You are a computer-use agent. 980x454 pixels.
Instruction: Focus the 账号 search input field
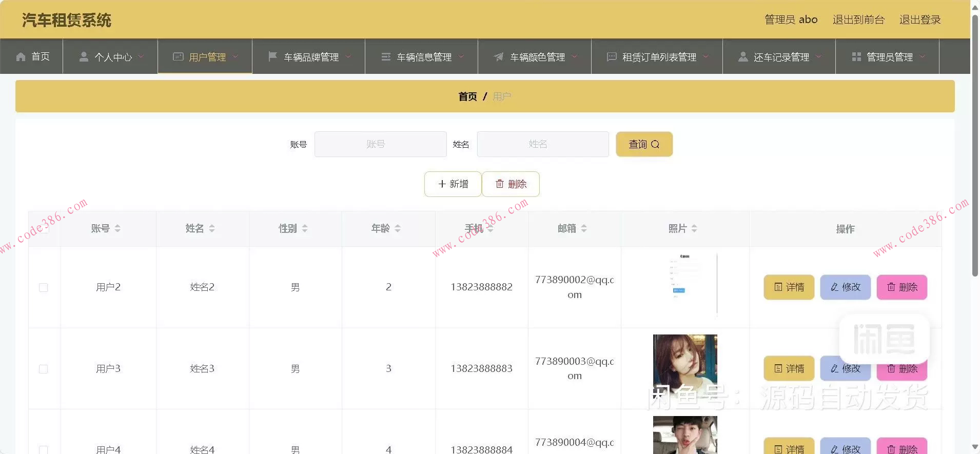(x=380, y=144)
